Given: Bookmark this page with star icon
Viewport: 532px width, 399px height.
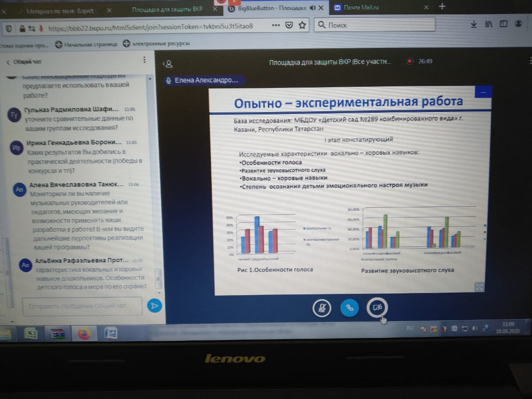Looking at the screenshot, I should pyautogui.click(x=302, y=25).
